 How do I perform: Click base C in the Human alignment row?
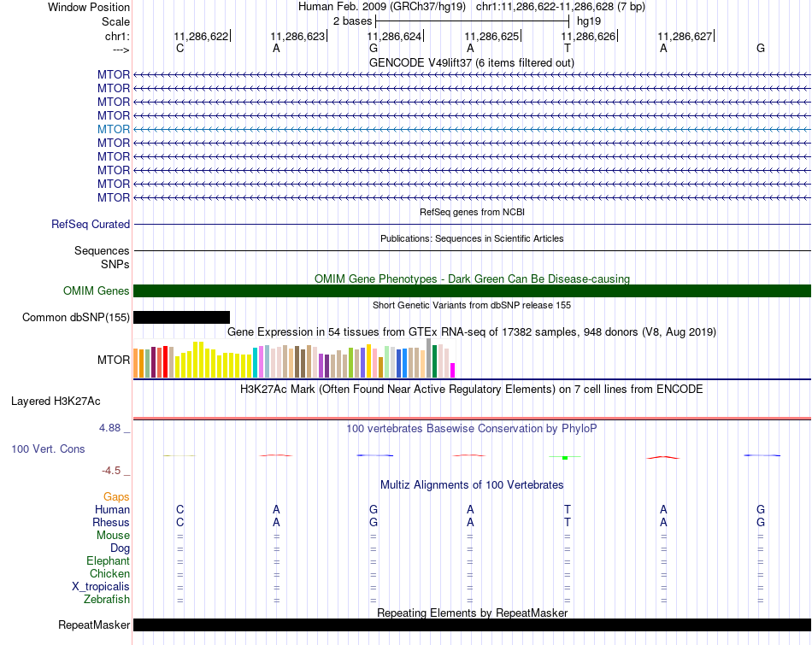click(x=179, y=509)
